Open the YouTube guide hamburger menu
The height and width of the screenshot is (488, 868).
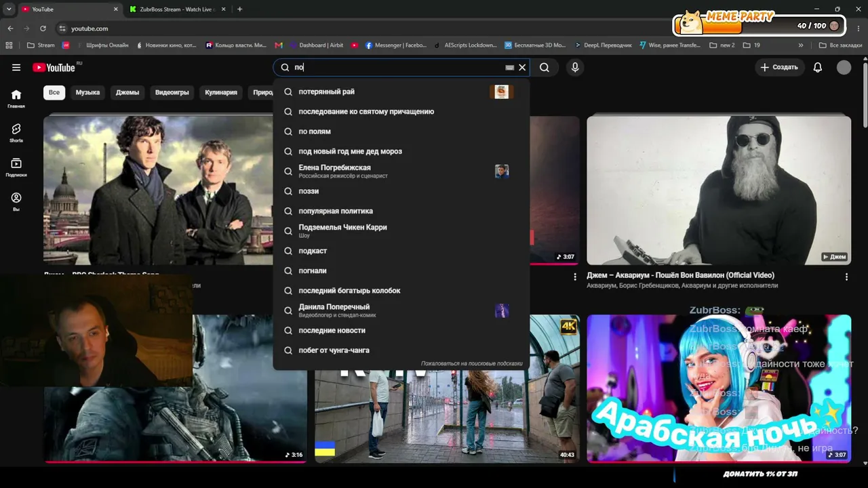pyautogui.click(x=16, y=67)
